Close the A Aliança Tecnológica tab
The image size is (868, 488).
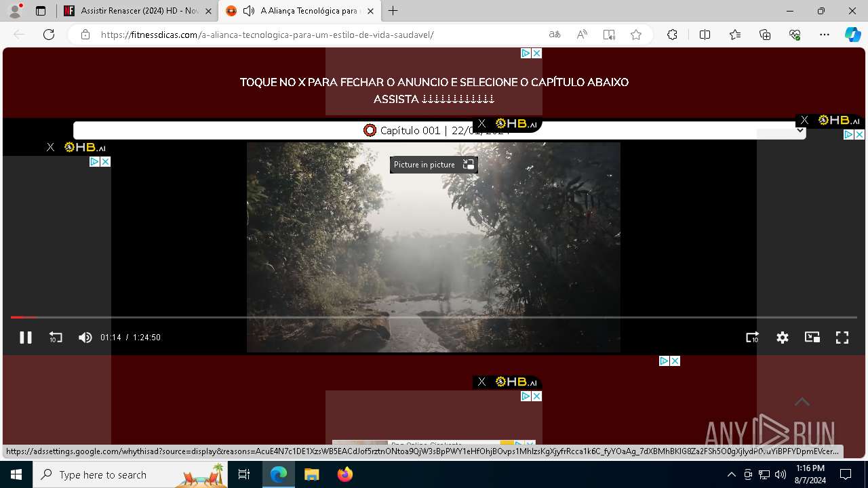point(370,11)
